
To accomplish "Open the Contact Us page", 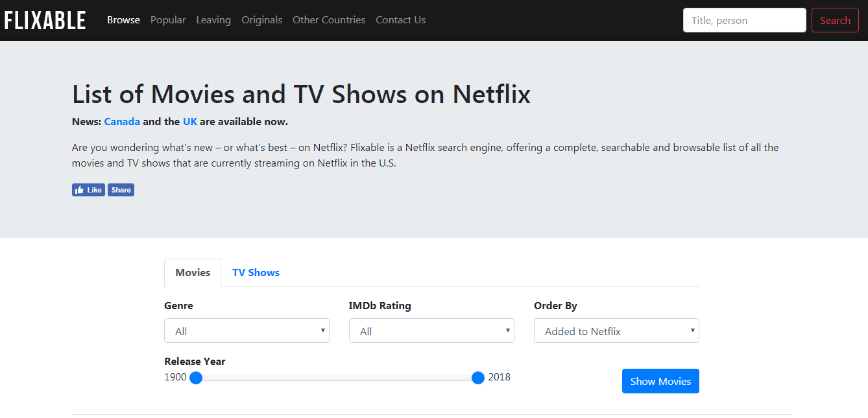I will 400,19.
